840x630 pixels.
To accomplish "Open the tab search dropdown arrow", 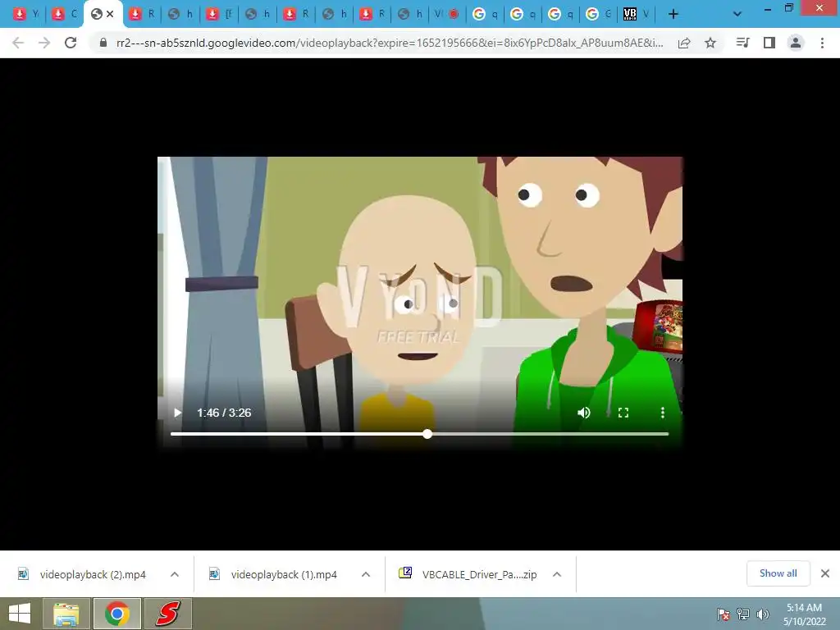I will click(x=737, y=15).
